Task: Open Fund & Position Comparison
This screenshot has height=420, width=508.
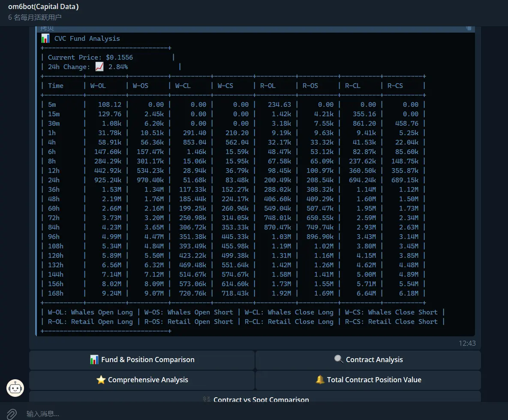Action: (142, 360)
